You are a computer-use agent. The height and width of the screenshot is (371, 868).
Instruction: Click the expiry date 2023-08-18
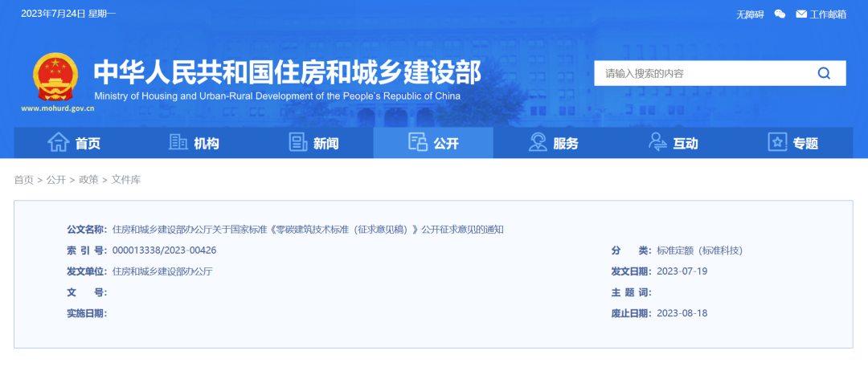[x=682, y=313]
